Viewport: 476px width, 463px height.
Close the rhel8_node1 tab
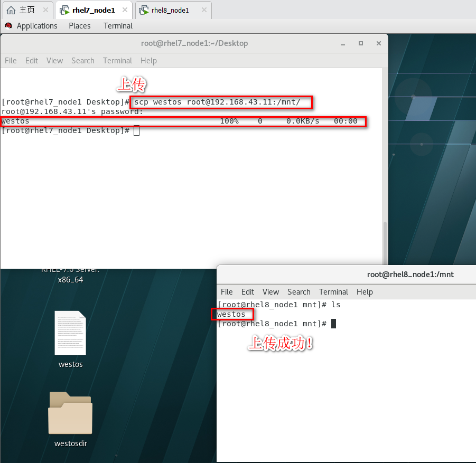[204, 10]
